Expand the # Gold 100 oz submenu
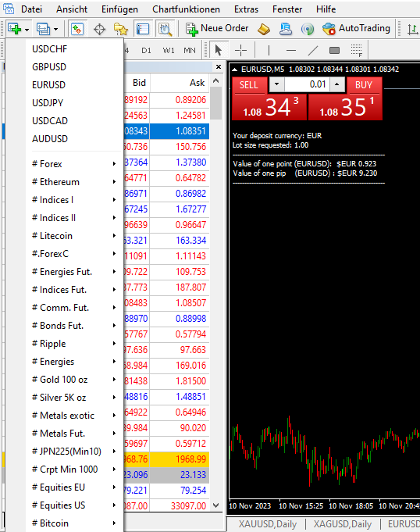 (x=65, y=380)
